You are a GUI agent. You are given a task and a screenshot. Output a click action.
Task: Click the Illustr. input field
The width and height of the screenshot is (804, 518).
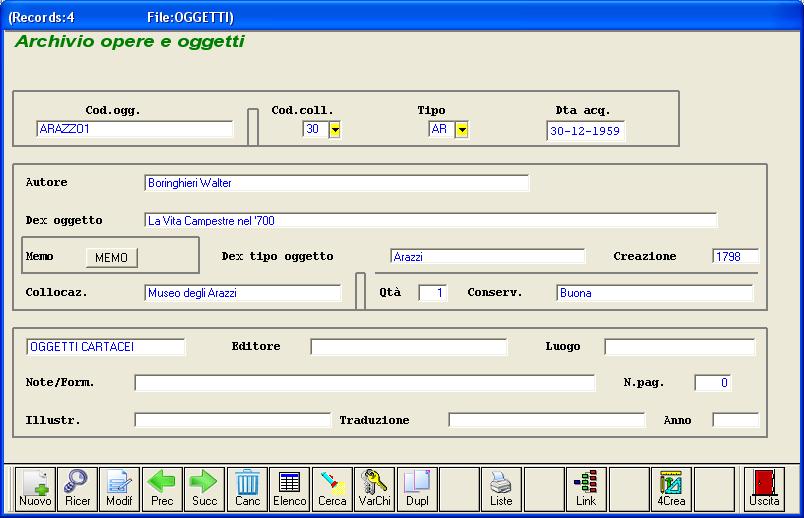coord(233,420)
